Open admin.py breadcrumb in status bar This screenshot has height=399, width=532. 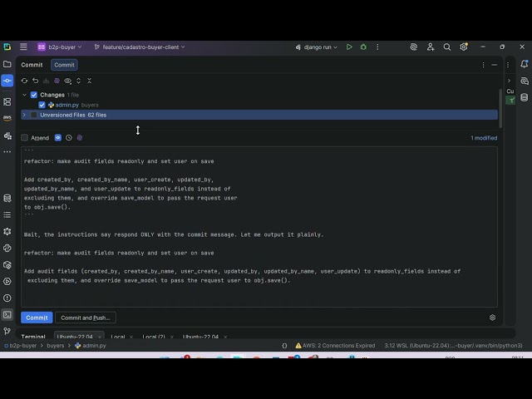pyautogui.click(x=91, y=346)
